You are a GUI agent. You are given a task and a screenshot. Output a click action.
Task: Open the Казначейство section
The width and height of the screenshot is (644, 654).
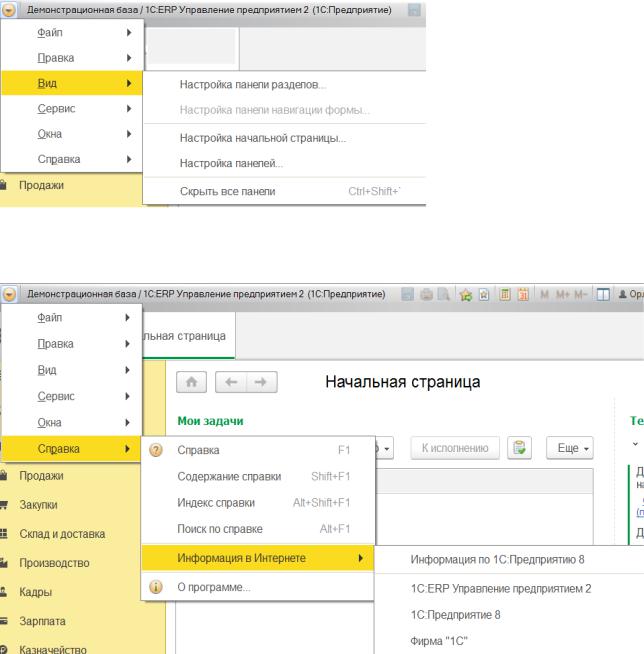tap(53, 649)
